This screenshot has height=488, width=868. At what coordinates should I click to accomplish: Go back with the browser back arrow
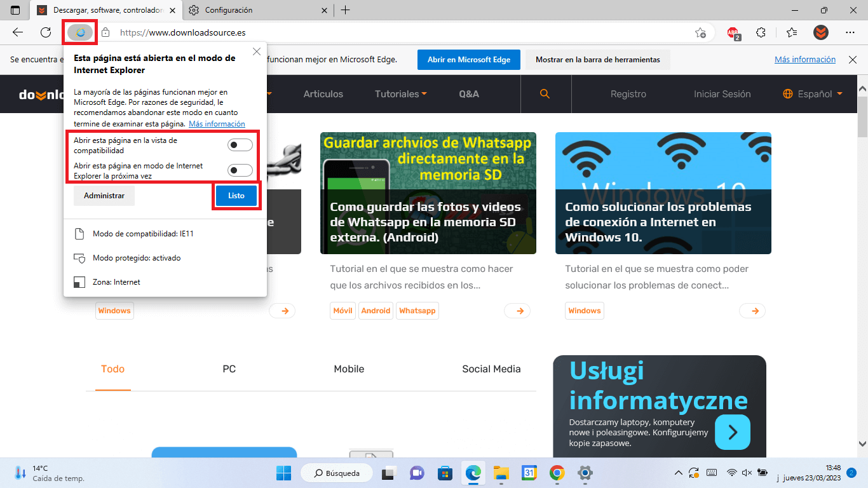pyautogui.click(x=18, y=32)
